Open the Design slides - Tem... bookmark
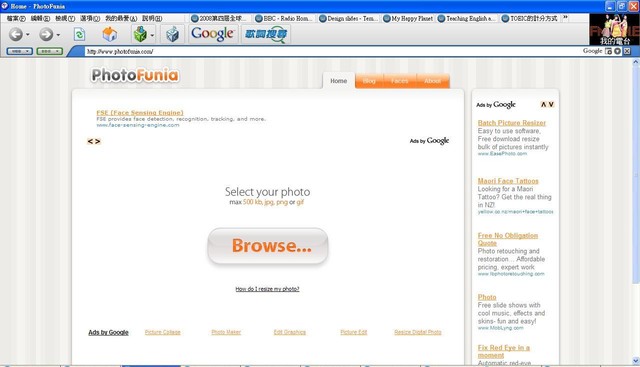This screenshot has width=640, height=367. (x=349, y=18)
